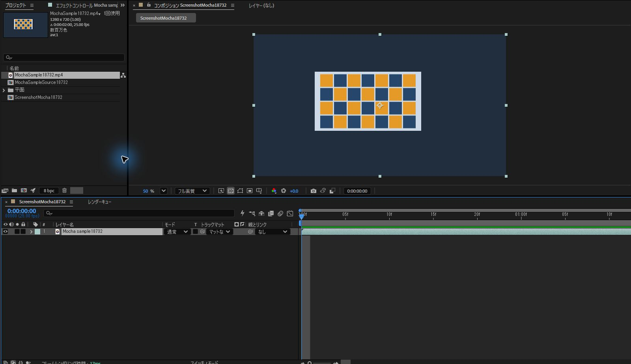
Task: Click the layer label color swatch
Action: pos(37,232)
